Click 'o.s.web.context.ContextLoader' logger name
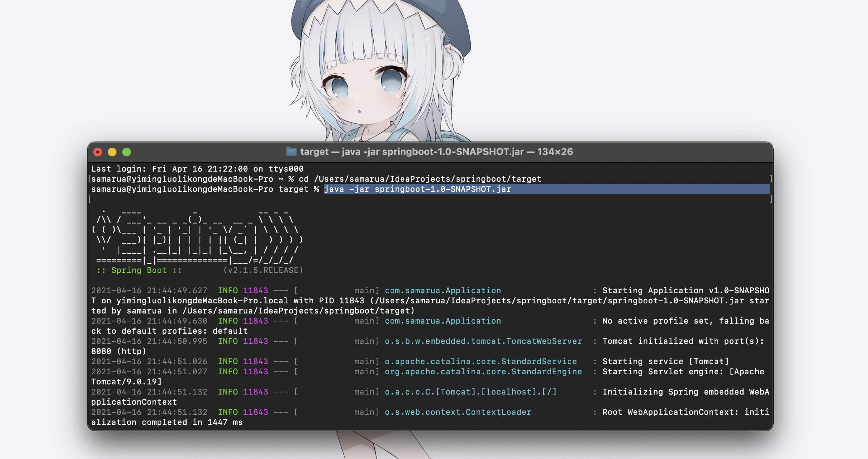The height and width of the screenshot is (459, 868). pyautogui.click(x=458, y=412)
